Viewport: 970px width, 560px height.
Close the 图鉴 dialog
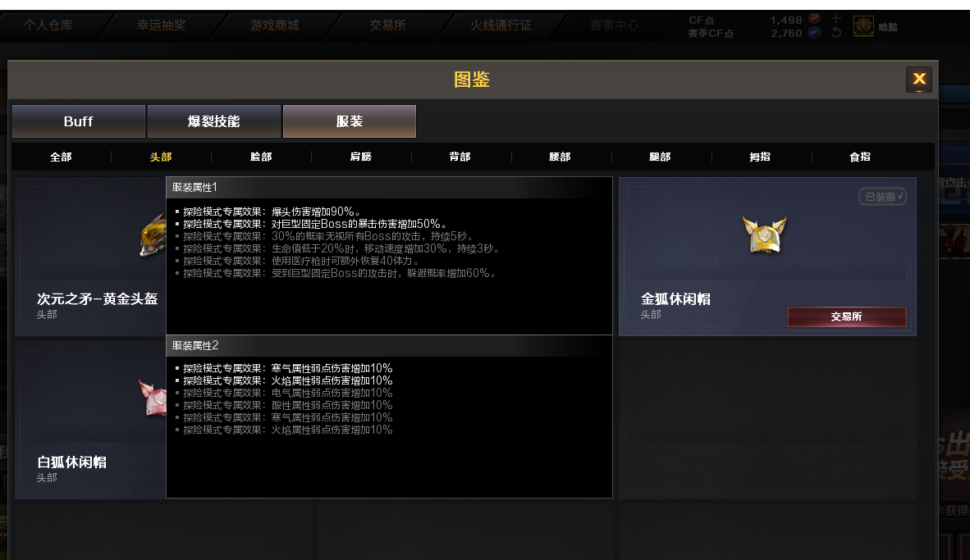918,79
